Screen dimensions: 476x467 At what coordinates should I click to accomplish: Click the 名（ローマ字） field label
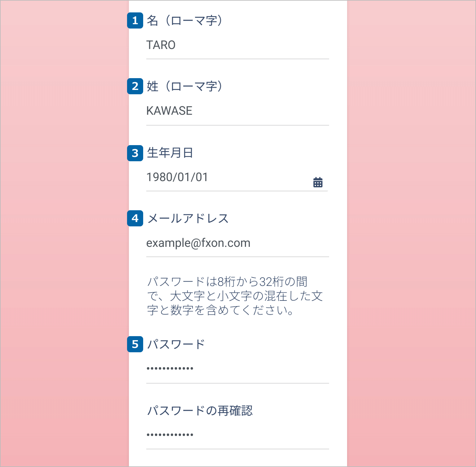(x=184, y=21)
